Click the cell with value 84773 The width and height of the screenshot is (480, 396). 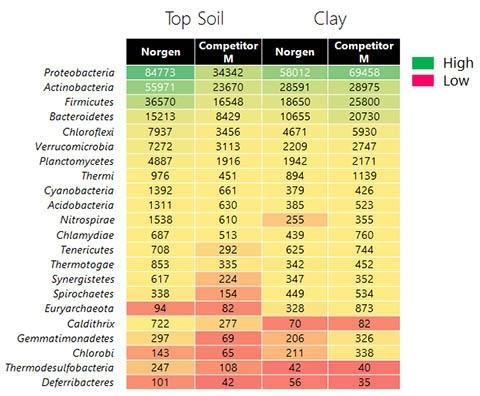pos(160,73)
